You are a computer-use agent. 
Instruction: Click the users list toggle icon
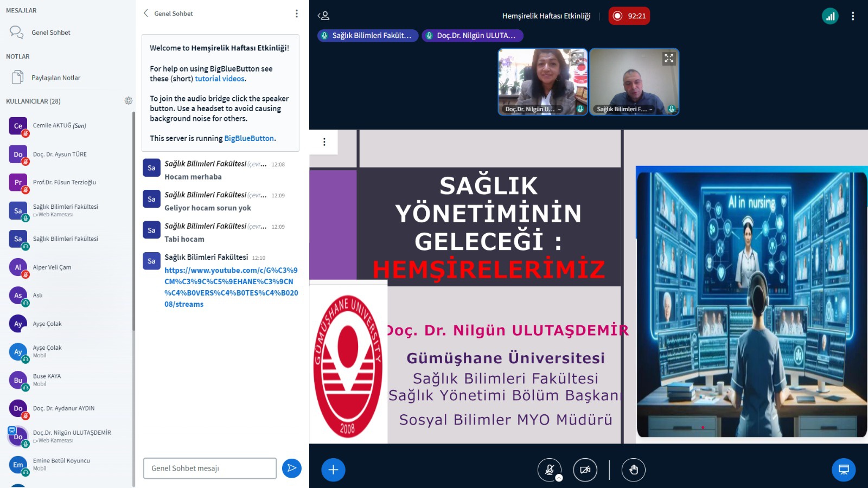coord(323,16)
